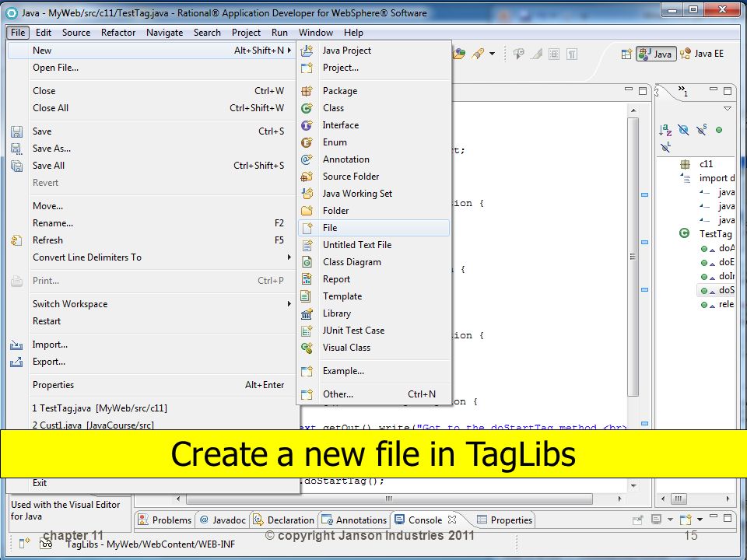Select the TestTag class in Outline
The image size is (747, 560).
click(x=715, y=234)
